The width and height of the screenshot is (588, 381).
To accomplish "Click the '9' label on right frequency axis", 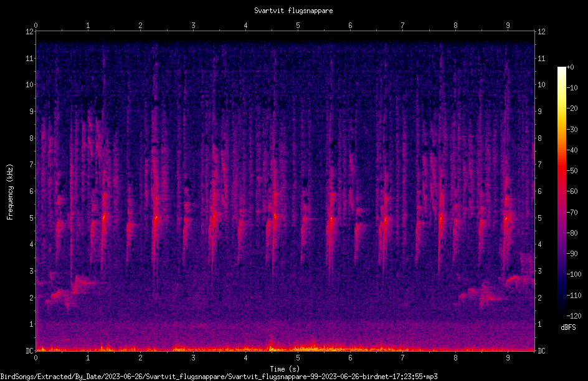I will (539, 112).
